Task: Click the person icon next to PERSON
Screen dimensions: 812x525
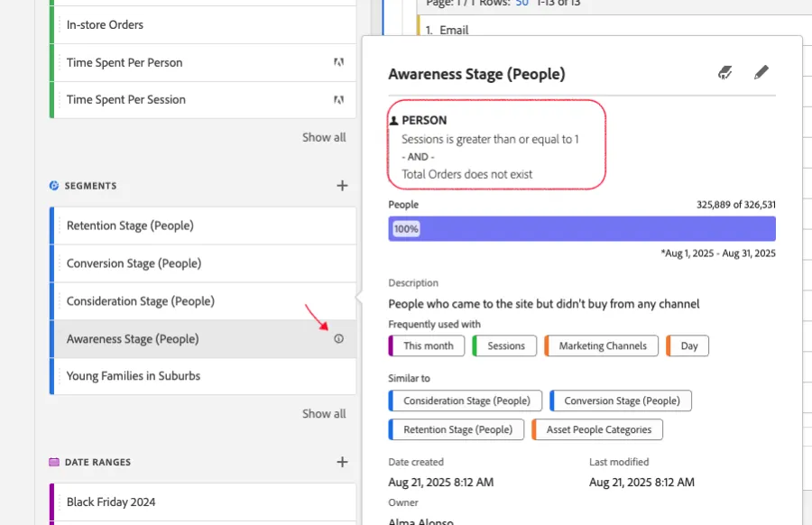Action: (x=394, y=121)
